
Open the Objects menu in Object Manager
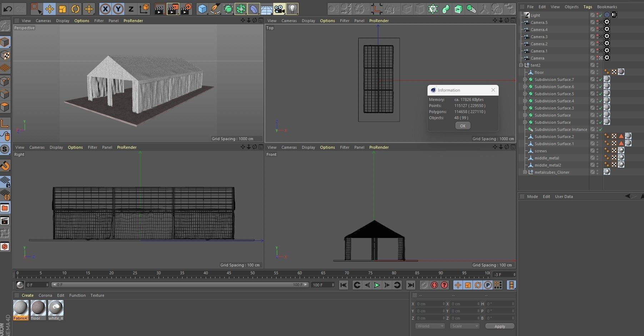(571, 7)
